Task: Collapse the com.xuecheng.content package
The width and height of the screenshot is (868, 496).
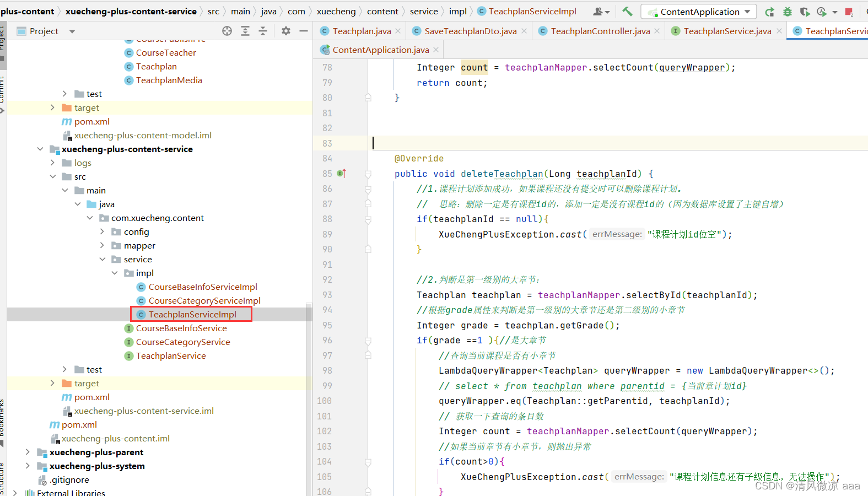Action: point(89,218)
